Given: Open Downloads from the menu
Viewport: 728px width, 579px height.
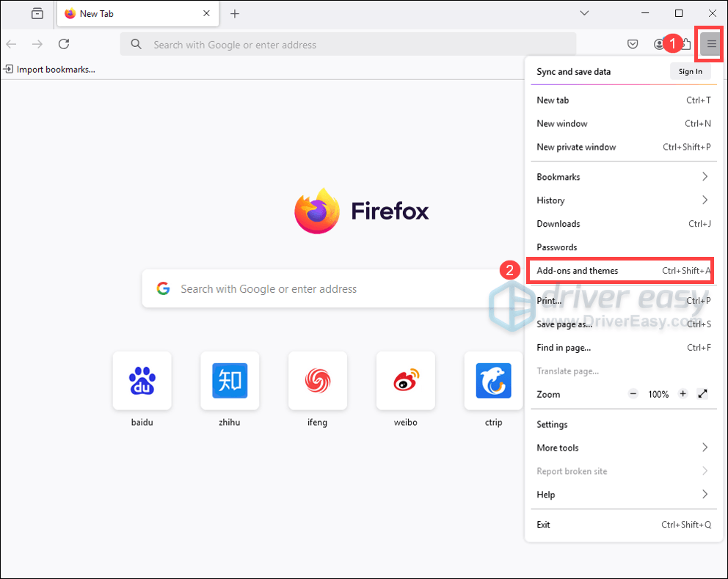Looking at the screenshot, I should (x=624, y=224).
